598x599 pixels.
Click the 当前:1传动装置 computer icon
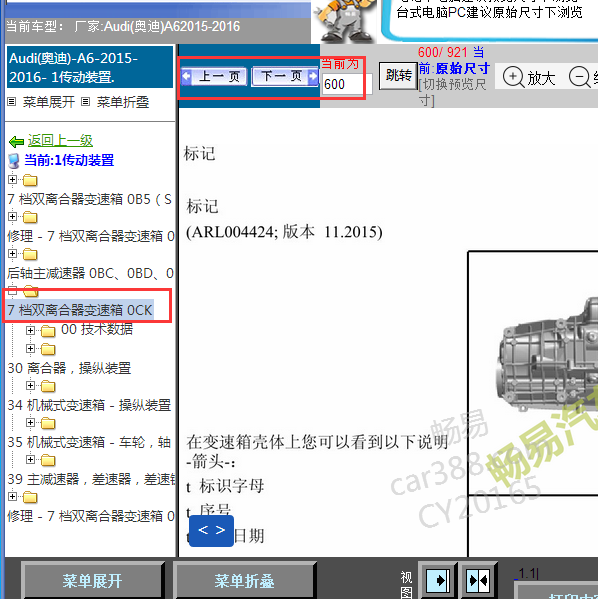(14, 161)
